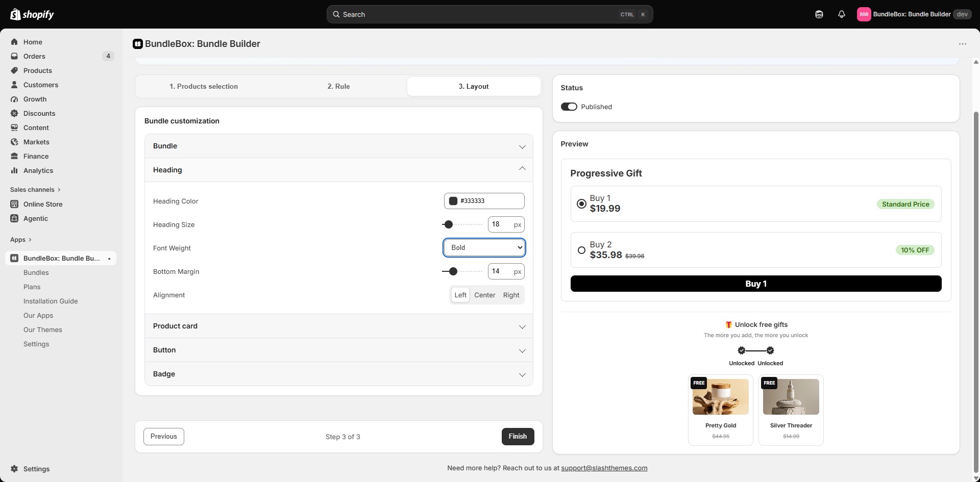Switch to Products selection step tab
This screenshot has width=980, height=482.
pos(204,86)
